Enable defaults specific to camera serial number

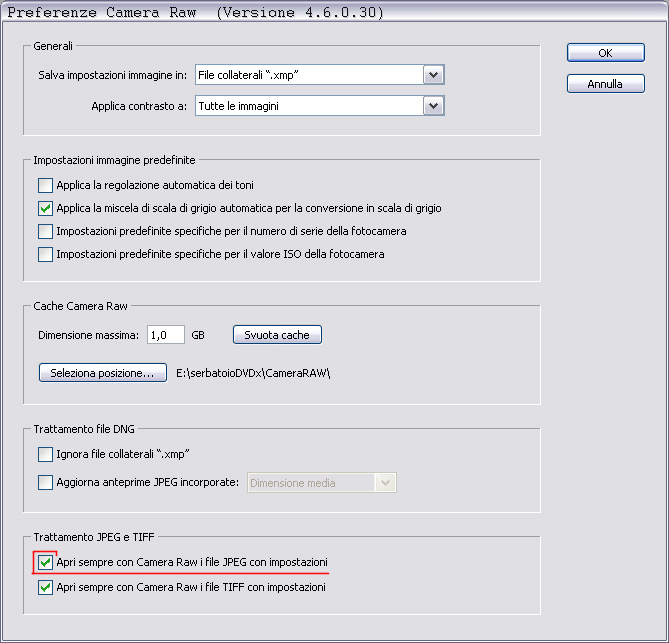(45, 231)
